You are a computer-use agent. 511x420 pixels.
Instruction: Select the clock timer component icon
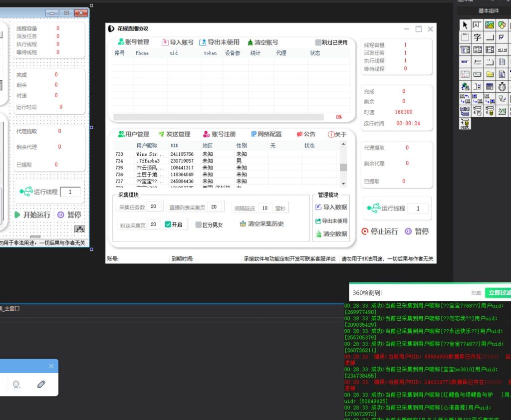click(502, 86)
